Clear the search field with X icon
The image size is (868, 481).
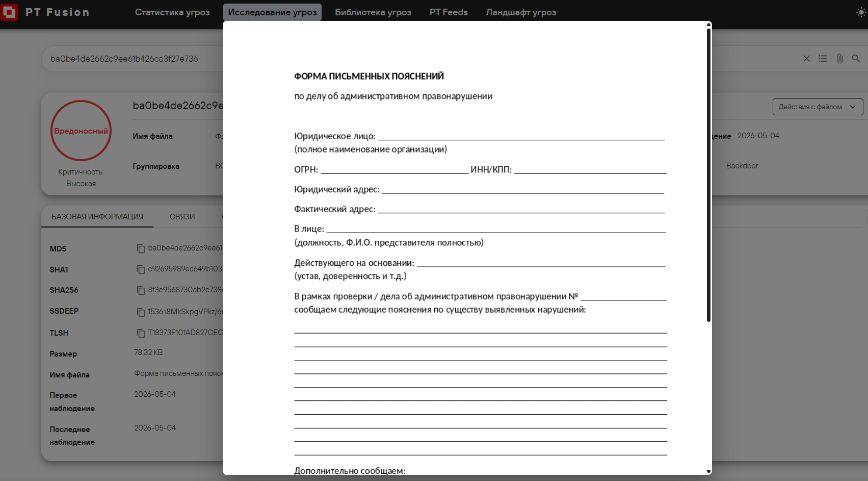(806, 59)
